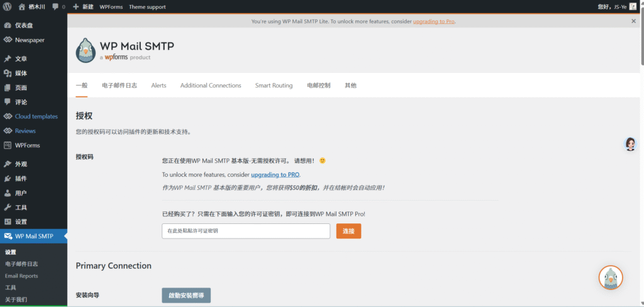
Task: Click the page vertical scrollbar
Action: [641, 37]
